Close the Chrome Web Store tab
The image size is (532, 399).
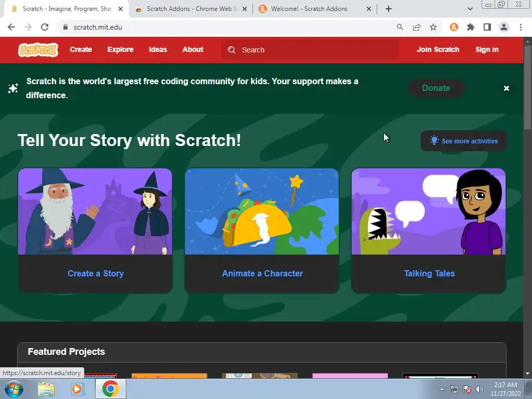point(245,9)
